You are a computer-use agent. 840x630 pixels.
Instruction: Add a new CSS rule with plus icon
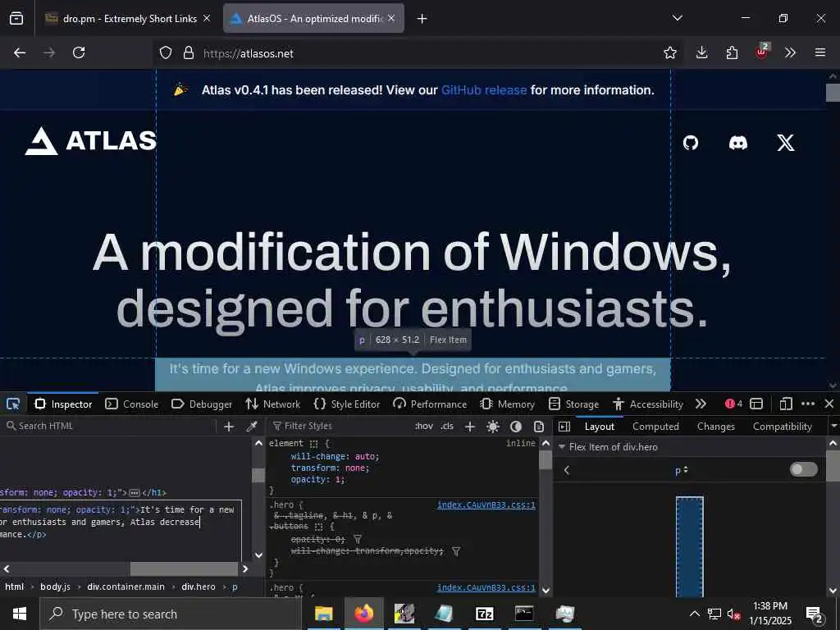click(470, 427)
